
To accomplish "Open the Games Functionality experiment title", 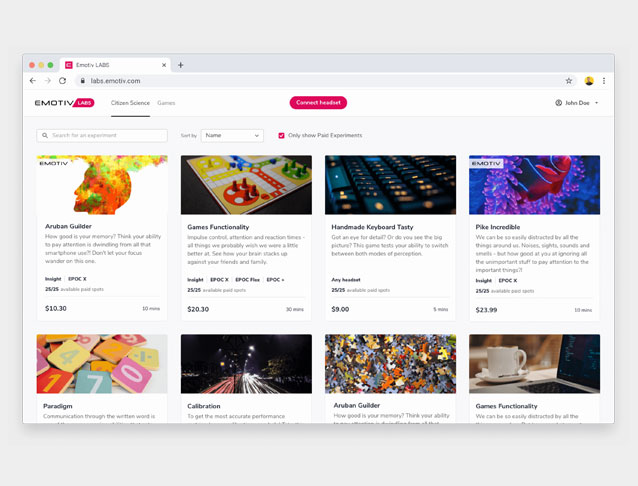I will coord(218,227).
